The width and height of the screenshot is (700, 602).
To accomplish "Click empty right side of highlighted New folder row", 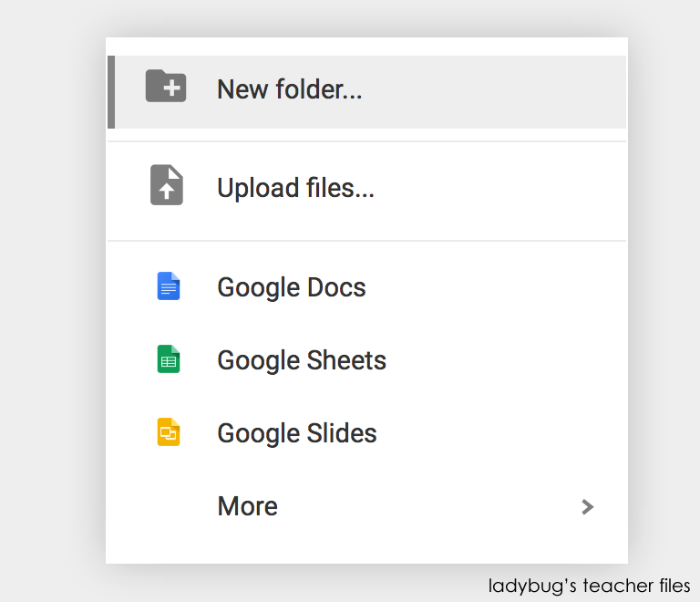I will click(510, 91).
